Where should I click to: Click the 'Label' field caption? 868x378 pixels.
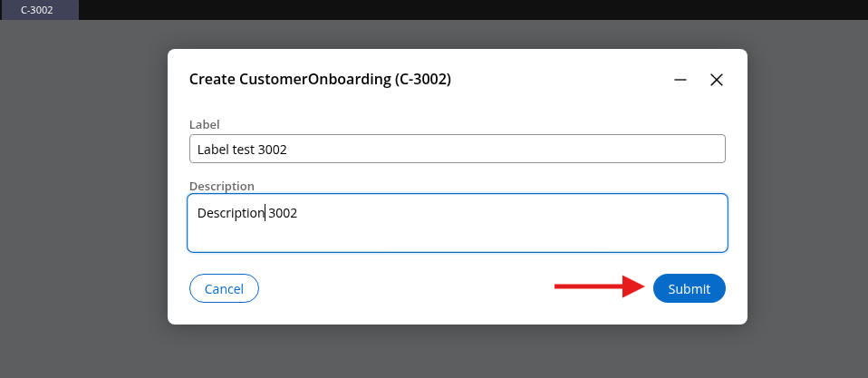pyautogui.click(x=204, y=124)
